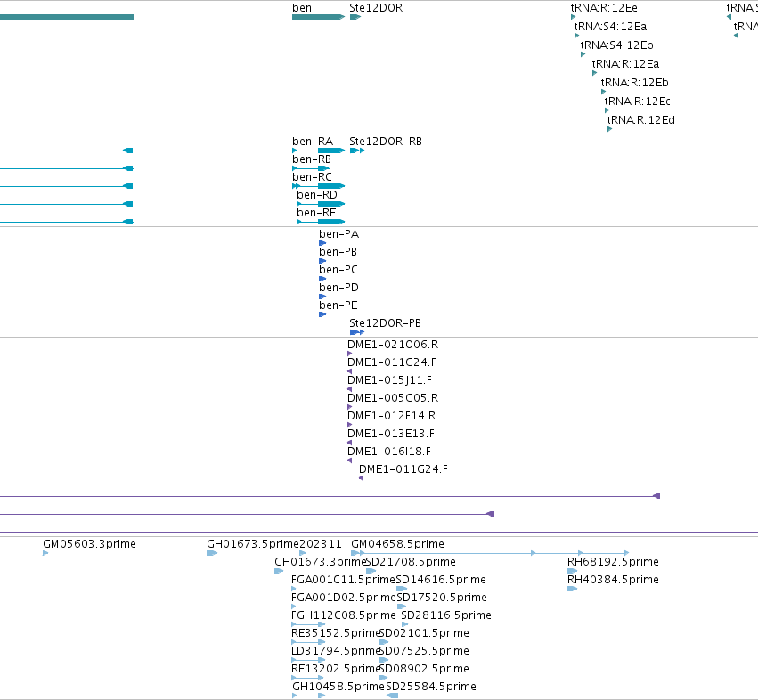Click the ben-PD protein label
The image size is (758, 700).
tap(338, 288)
